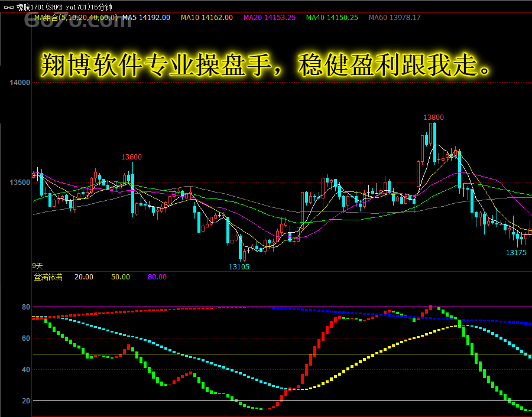Click the 40 level on indicator axis
The height and width of the screenshot is (417, 532).
tap(26, 370)
